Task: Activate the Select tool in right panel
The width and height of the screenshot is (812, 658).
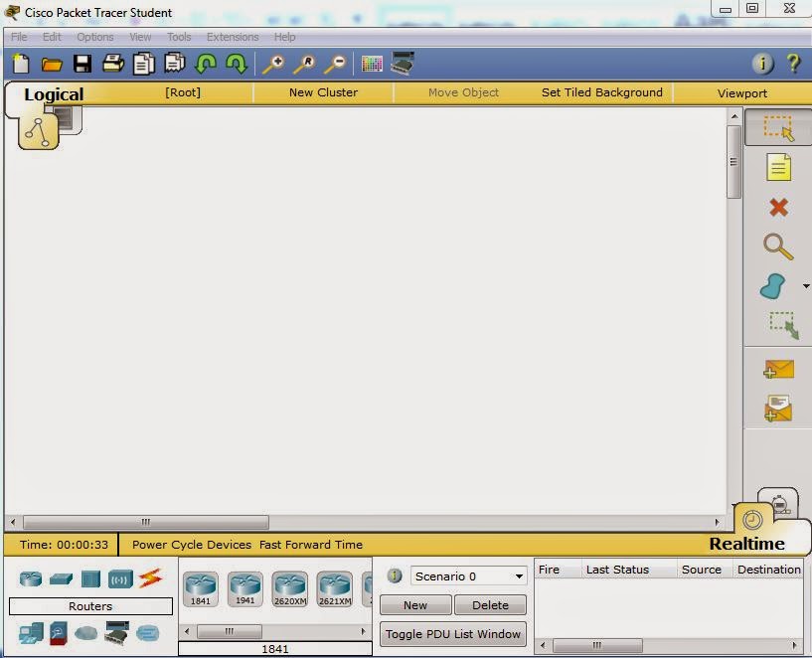Action: [x=778, y=128]
